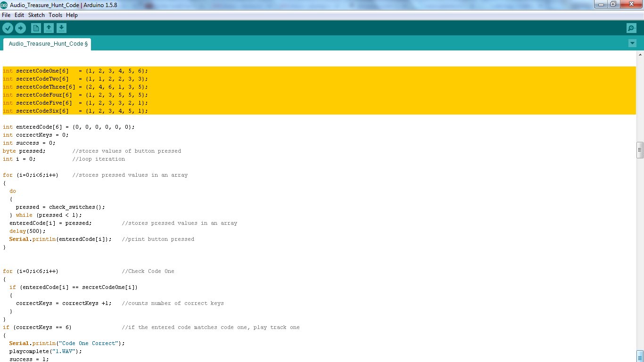Viewport: 644px width, 362px height.
Task: Click the secretCodeSix[6] declaration line
Action: tap(75, 111)
